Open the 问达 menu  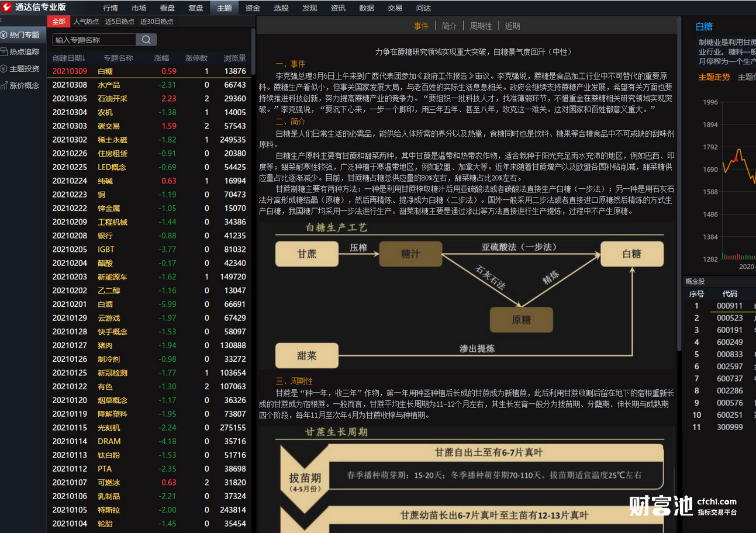[x=424, y=8]
